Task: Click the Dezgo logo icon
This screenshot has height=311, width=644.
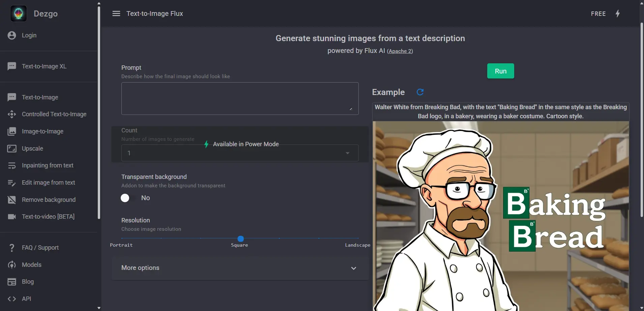Action: [19, 13]
